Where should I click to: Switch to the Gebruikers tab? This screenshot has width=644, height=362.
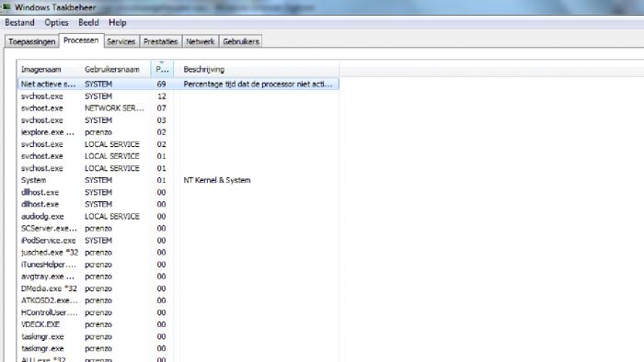point(241,41)
